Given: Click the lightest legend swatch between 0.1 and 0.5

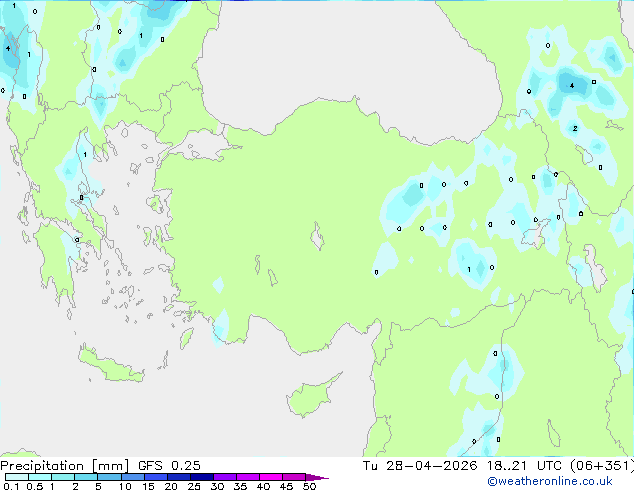Looking at the screenshot, I should point(14,477).
